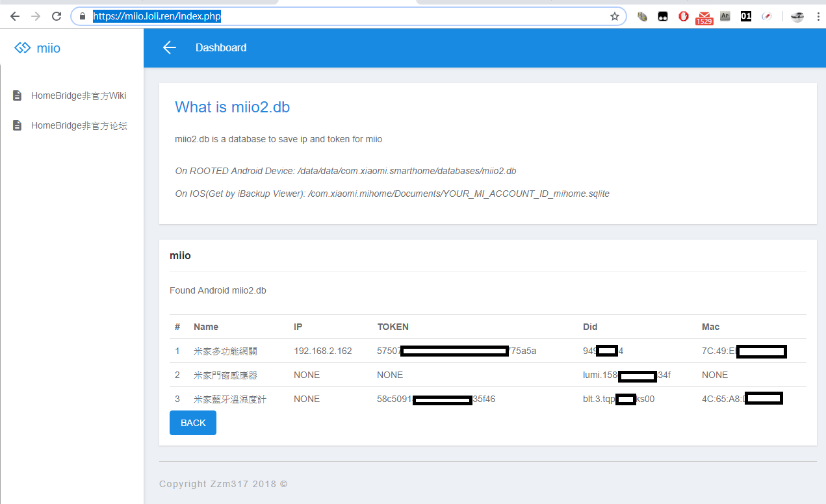Open the Gmail checker icon showing 1529
Image resolution: width=826 pixels, height=504 pixels.
click(704, 18)
